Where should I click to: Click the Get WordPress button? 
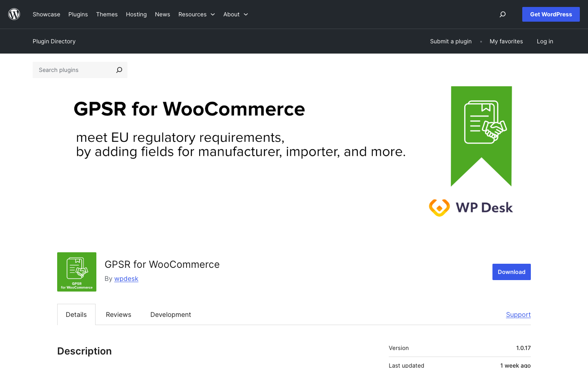click(x=551, y=14)
